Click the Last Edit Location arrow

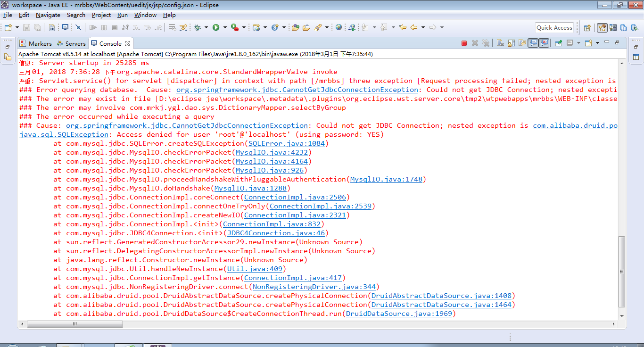403,27
